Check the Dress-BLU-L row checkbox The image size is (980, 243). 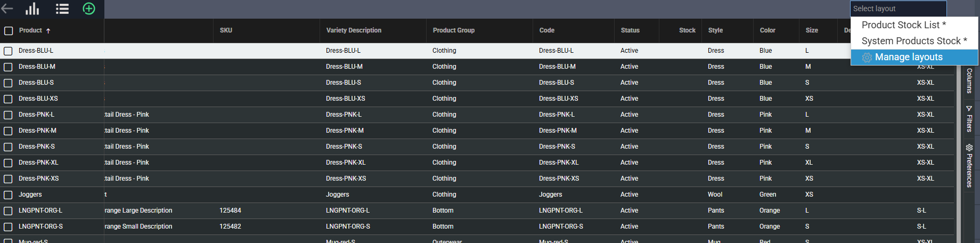(x=8, y=51)
